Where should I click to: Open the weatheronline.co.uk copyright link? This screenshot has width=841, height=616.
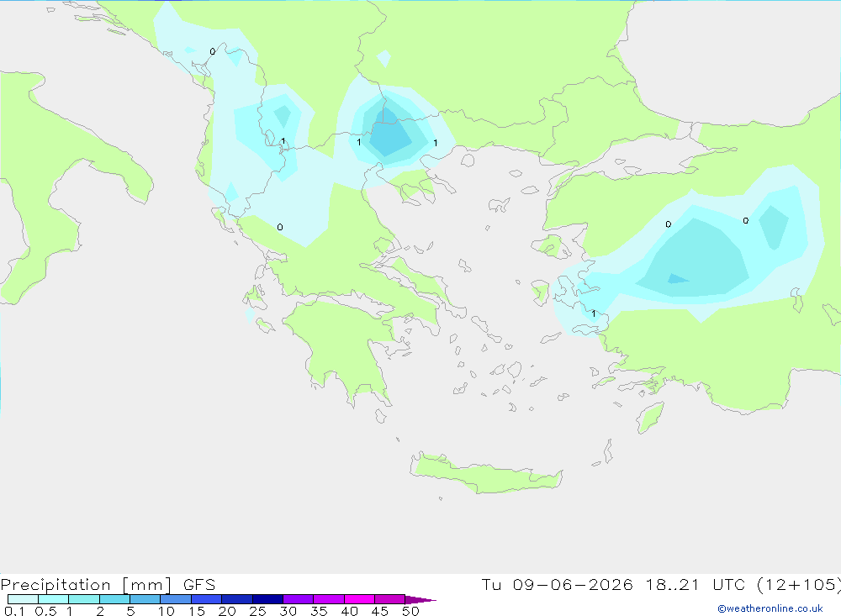(x=770, y=608)
